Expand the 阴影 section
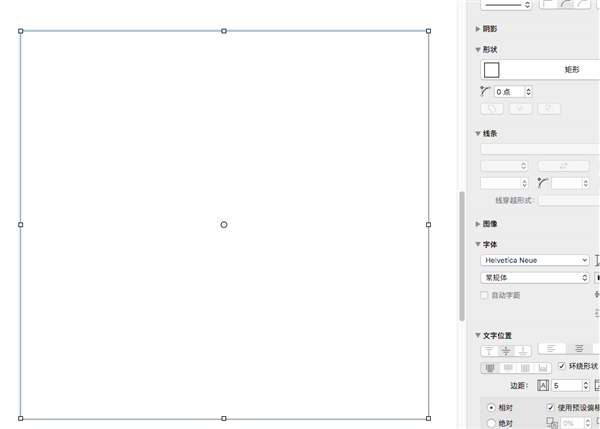 (478, 29)
